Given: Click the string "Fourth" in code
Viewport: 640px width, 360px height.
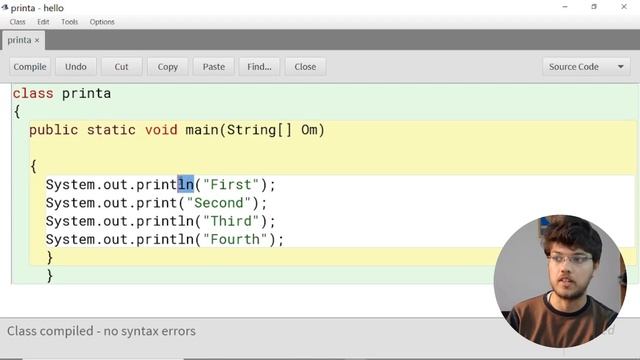Looking at the screenshot, I should [235, 240].
